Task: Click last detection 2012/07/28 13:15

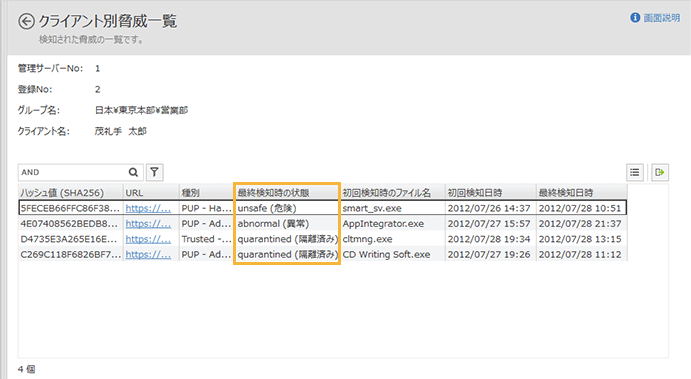Action: (580, 239)
